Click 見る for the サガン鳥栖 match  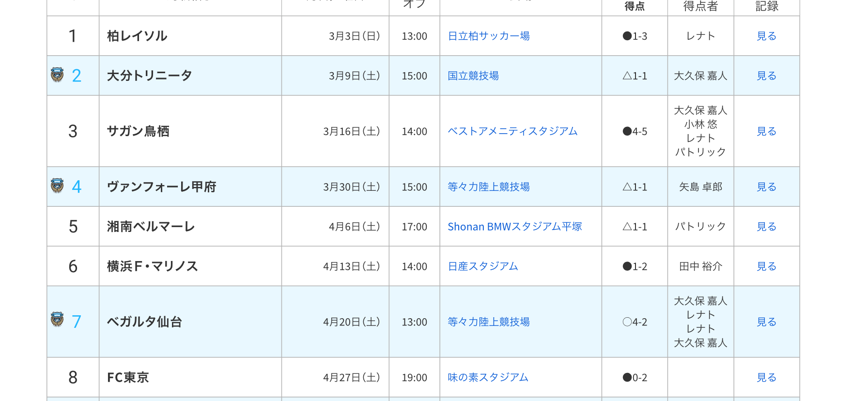766,131
